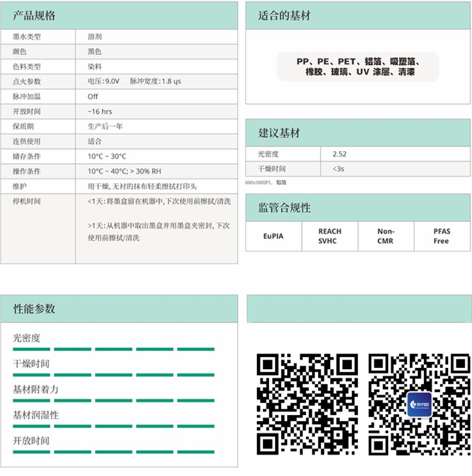Click the <3s drying time value
The width and height of the screenshot is (472, 476).
(338, 169)
